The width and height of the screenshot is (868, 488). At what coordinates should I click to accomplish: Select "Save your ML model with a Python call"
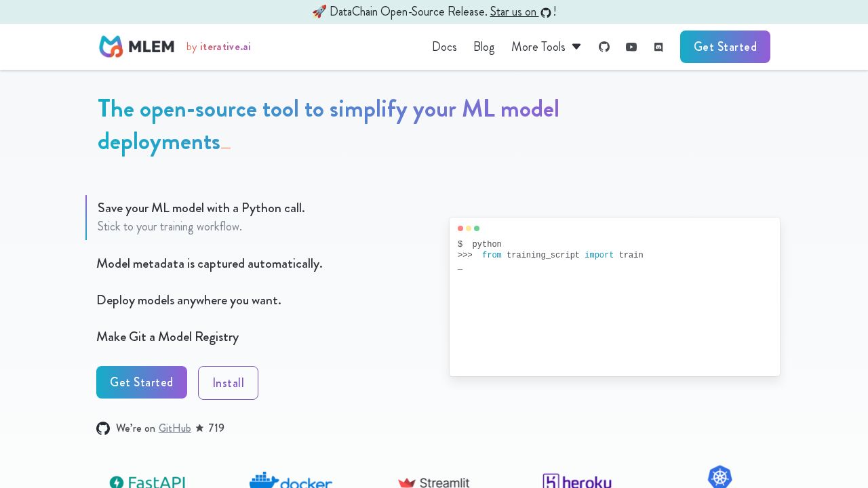coord(201,208)
